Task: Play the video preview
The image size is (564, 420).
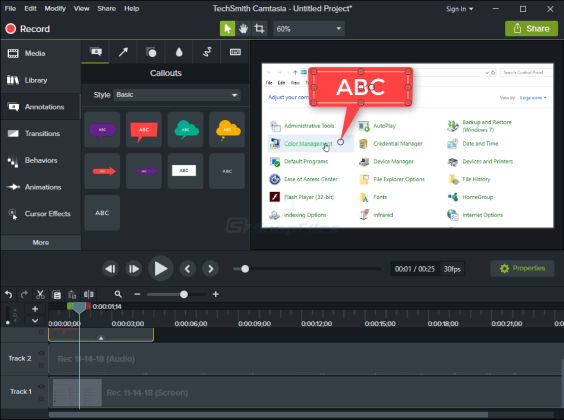Action: [x=160, y=269]
